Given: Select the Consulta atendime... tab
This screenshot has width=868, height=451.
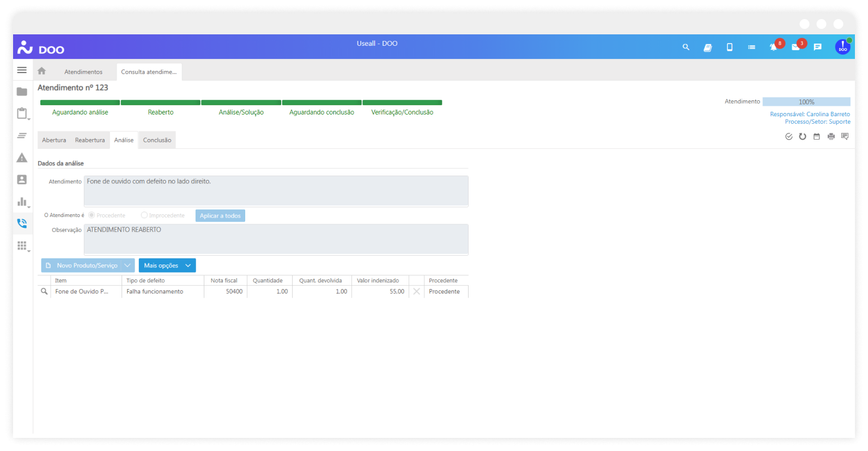Looking at the screenshot, I should 149,72.
